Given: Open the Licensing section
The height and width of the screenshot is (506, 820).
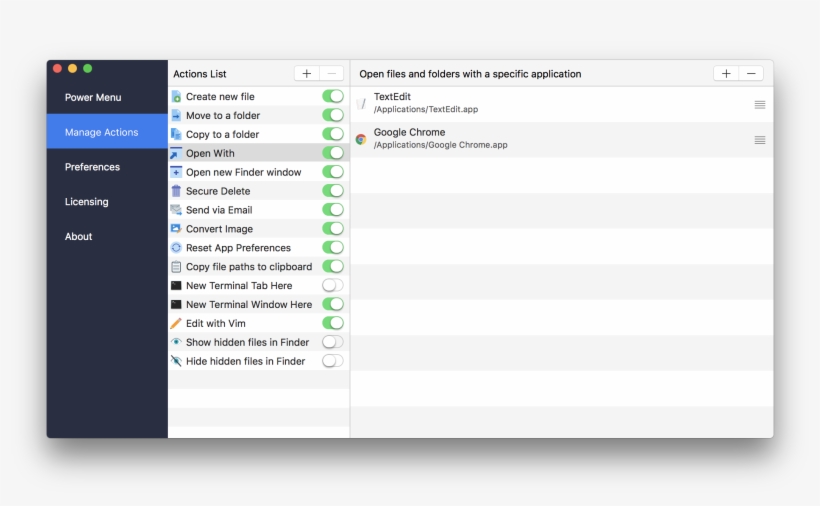Looking at the screenshot, I should pyautogui.click(x=107, y=201).
